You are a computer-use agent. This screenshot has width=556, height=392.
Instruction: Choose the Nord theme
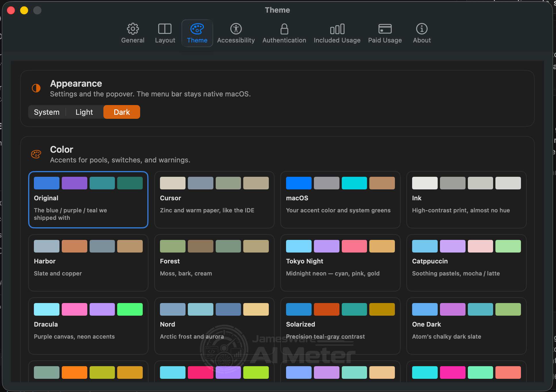(214, 326)
